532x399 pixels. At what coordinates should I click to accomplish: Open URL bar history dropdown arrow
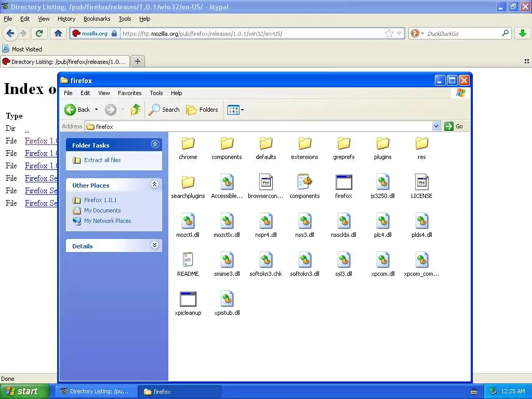tap(399, 33)
